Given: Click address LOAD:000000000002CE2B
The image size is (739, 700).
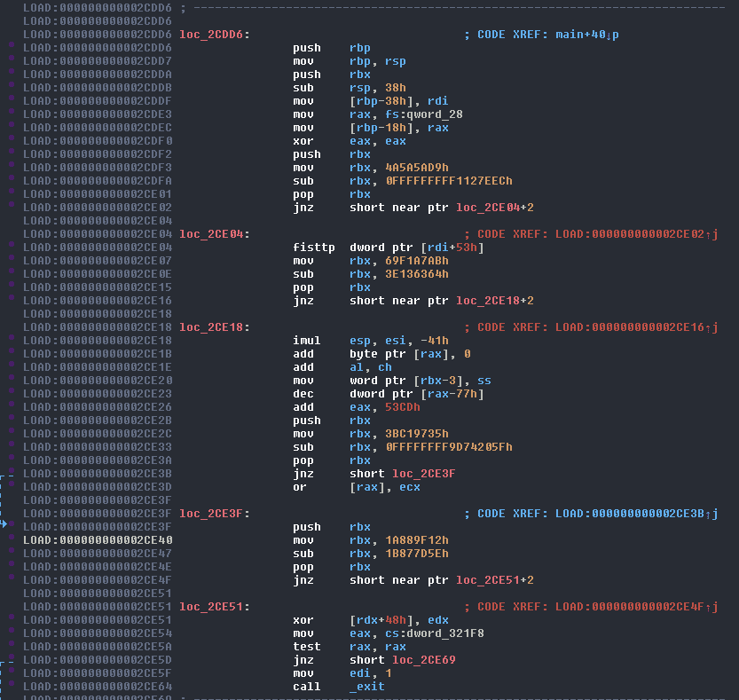Looking at the screenshot, I should [98, 421].
